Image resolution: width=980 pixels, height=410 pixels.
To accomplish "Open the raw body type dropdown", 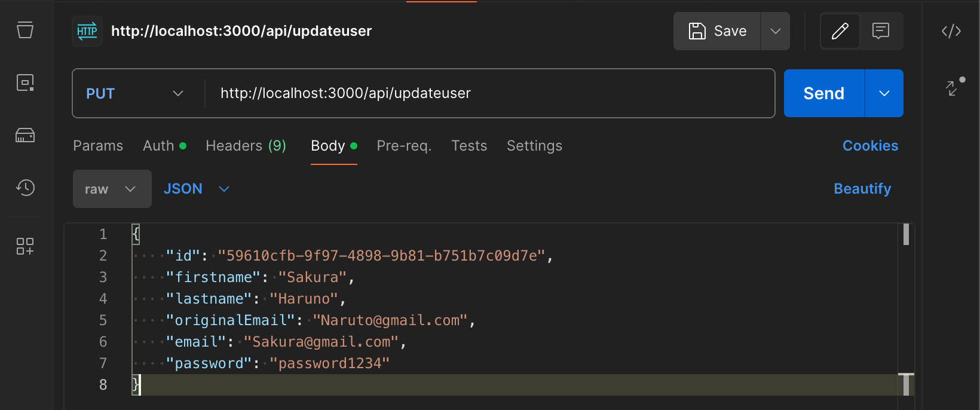I will click(112, 189).
